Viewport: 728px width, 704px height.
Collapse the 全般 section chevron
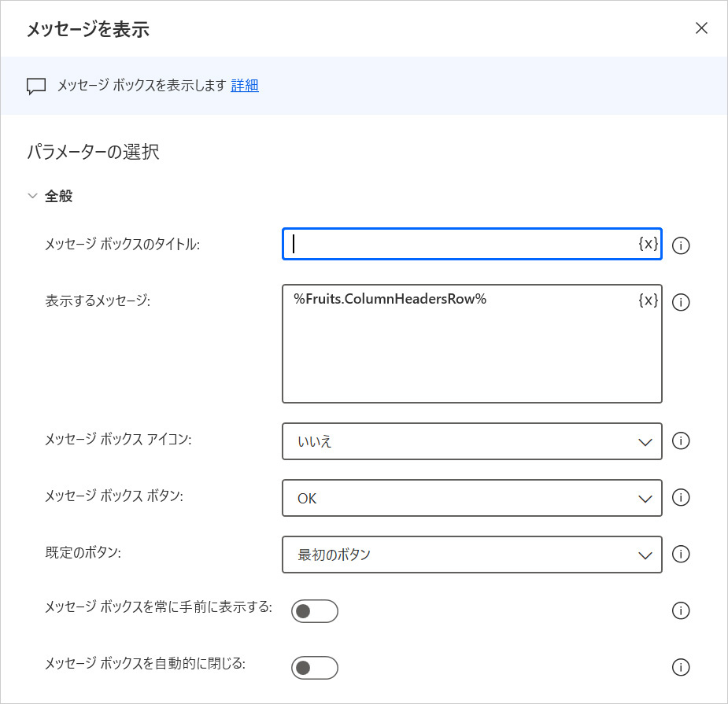(x=32, y=196)
